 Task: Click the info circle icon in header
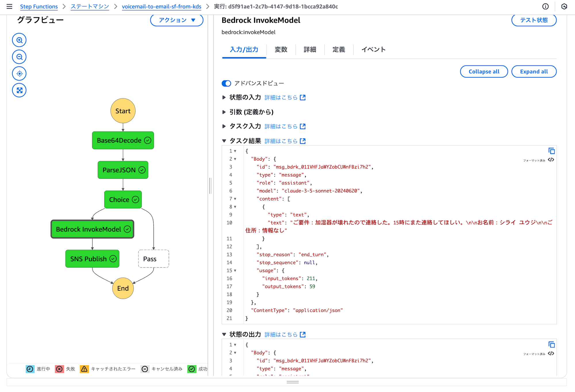(545, 6)
